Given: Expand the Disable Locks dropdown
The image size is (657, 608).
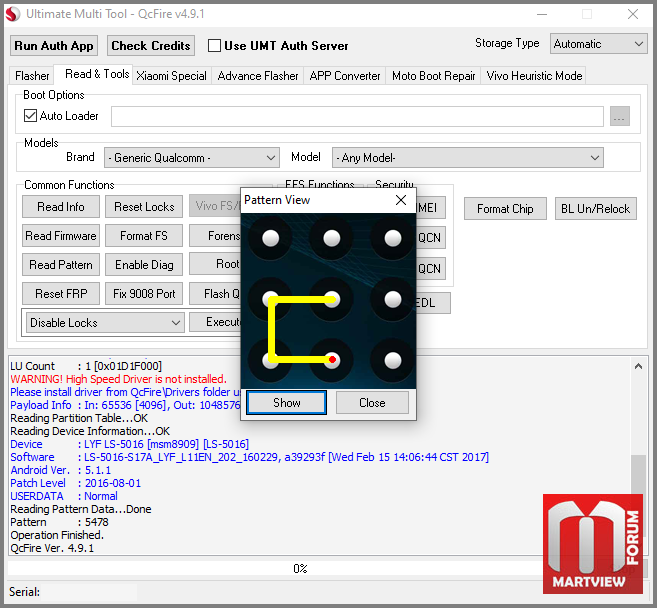Looking at the screenshot, I should tap(105, 323).
